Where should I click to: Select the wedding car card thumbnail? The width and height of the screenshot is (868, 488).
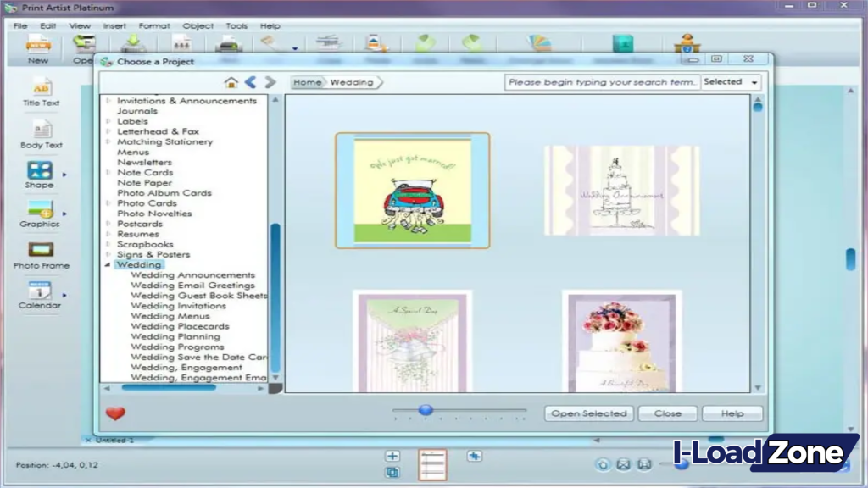pyautogui.click(x=412, y=190)
